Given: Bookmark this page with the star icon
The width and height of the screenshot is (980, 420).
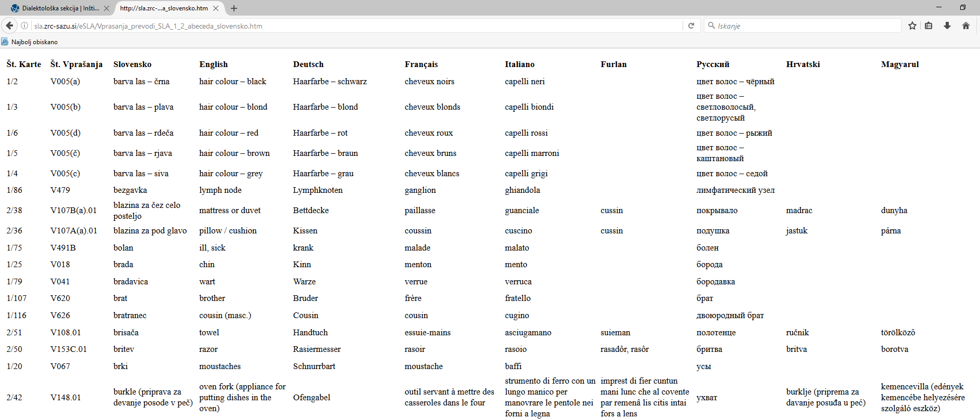Looking at the screenshot, I should [912, 25].
